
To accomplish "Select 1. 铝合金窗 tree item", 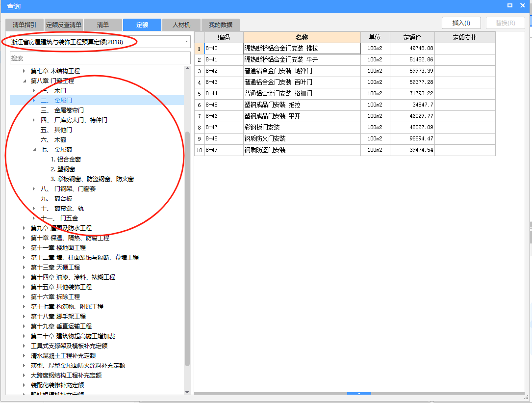I will (x=66, y=160).
